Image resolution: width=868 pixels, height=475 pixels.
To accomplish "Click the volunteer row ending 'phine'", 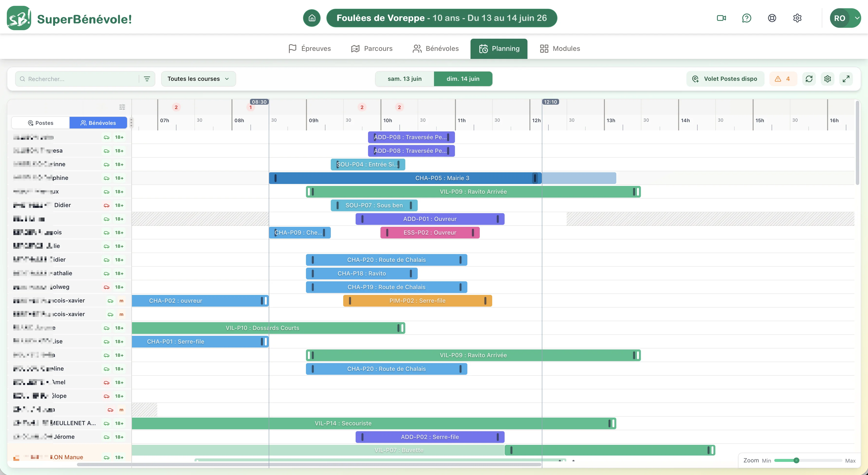I will (x=69, y=178).
